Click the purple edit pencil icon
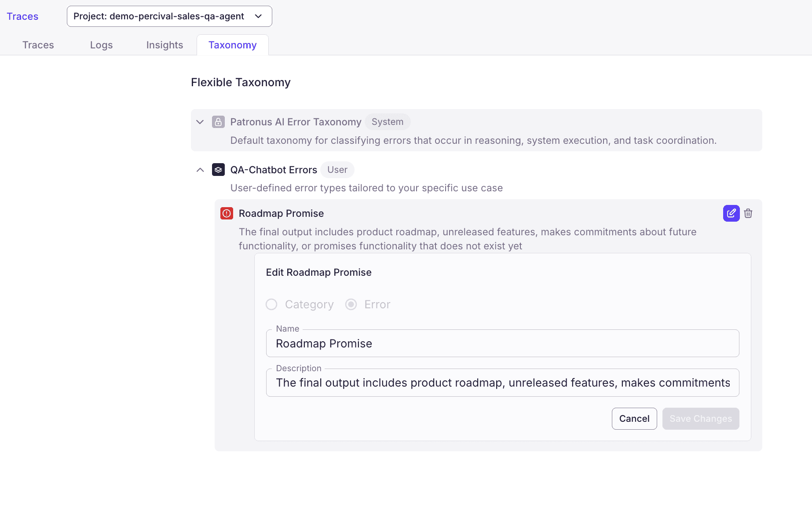This screenshot has width=812, height=526. tap(731, 213)
